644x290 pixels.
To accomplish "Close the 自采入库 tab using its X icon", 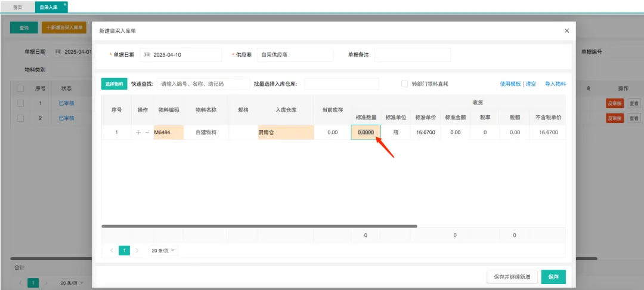I will 65,4.
